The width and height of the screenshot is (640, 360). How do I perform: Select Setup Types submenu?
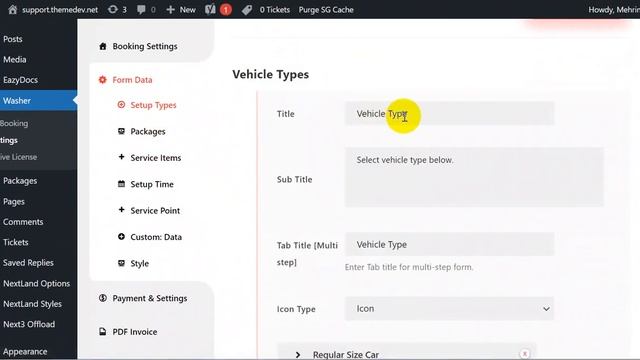pos(153,105)
